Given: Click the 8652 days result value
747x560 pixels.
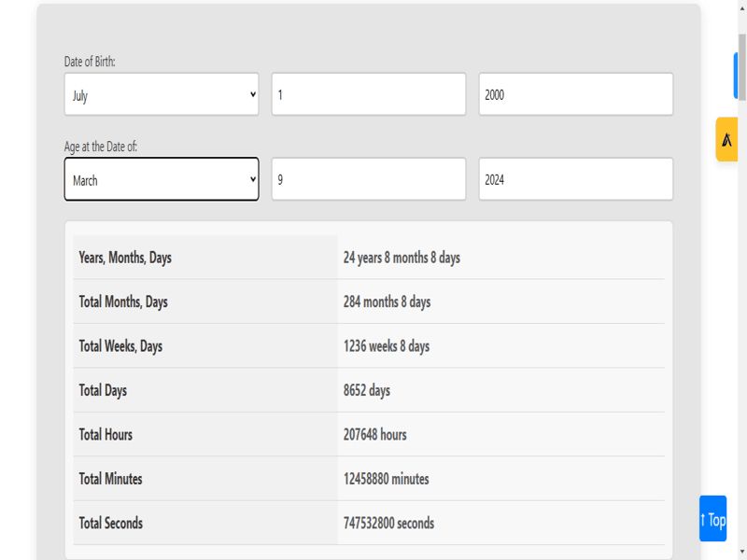Looking at the screenshot, I should [x=367, y=390].
